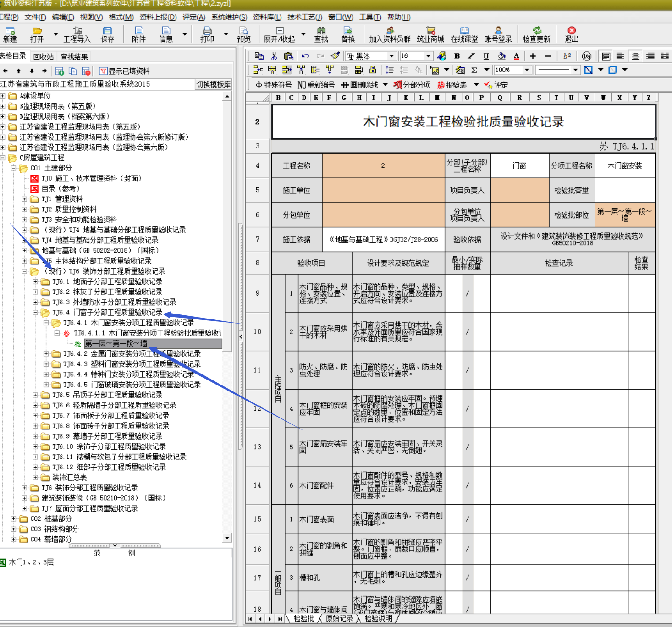Click the tree panel scroll-down arrow
The height and width of the screenshot is (627, 672).
click(x=227, y=538)
